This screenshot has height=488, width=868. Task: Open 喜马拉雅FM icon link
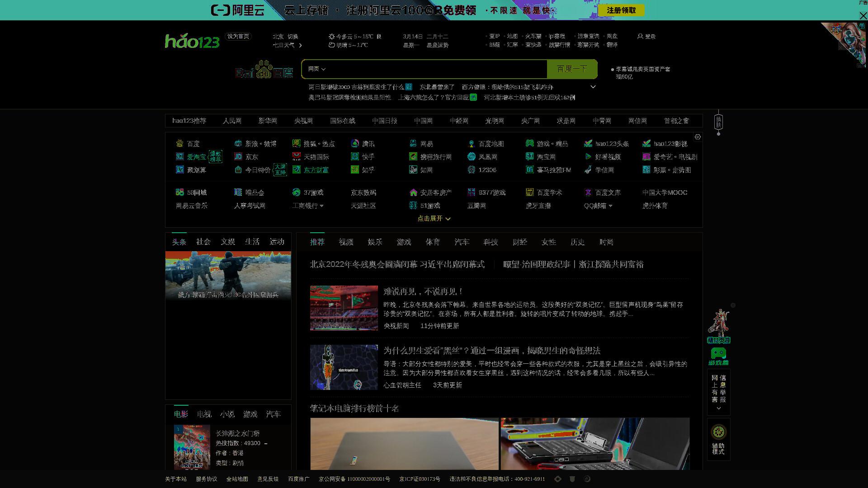pos(529,169)
